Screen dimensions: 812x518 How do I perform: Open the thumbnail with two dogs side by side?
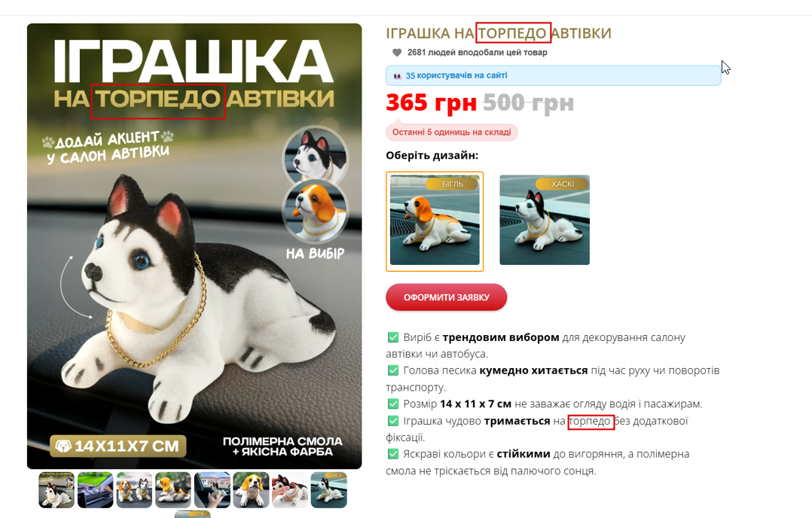[x=134, y=489]
